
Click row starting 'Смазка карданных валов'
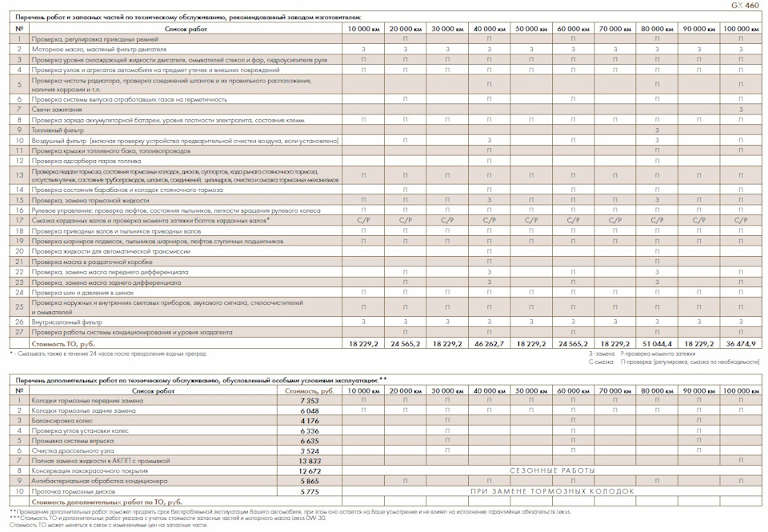point(386,221)
